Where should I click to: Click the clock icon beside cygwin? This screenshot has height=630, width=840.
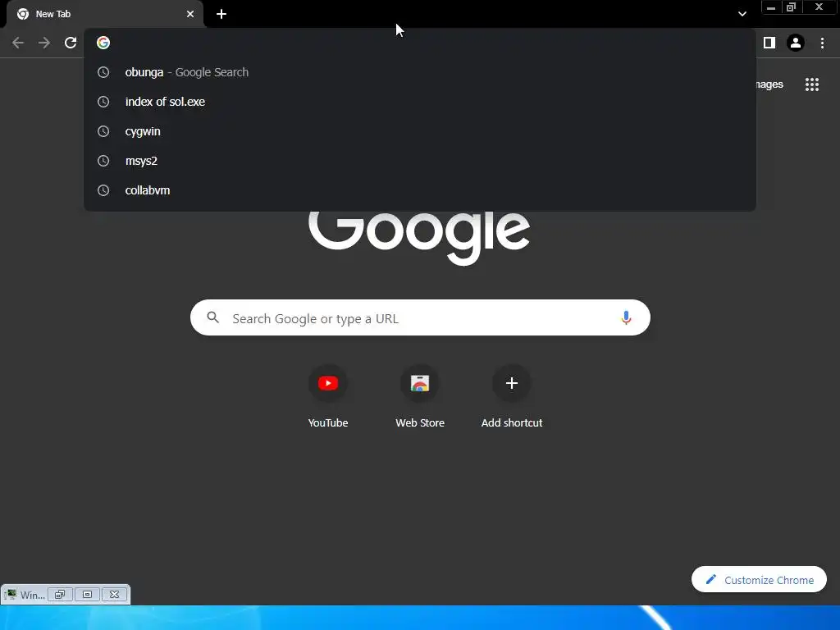click(103, 131)
